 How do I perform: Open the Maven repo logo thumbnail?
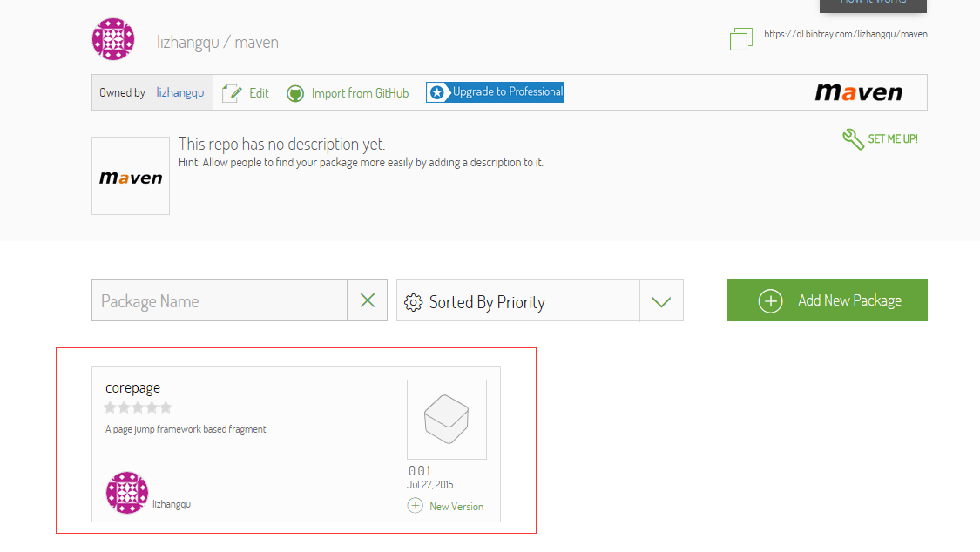coord(131,176)
